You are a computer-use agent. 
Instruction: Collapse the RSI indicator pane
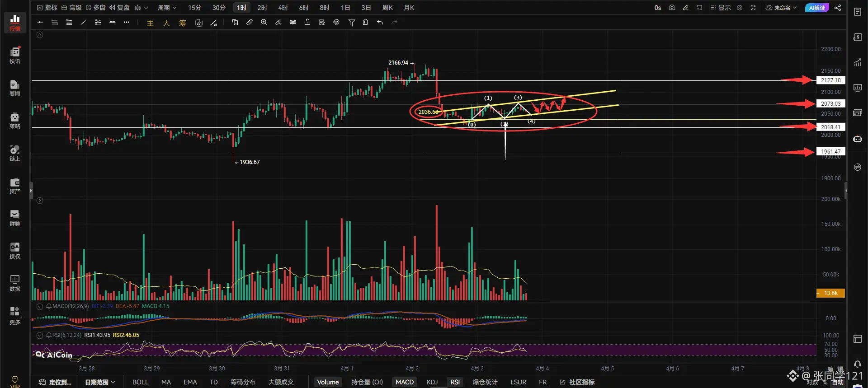pos(40,335)
